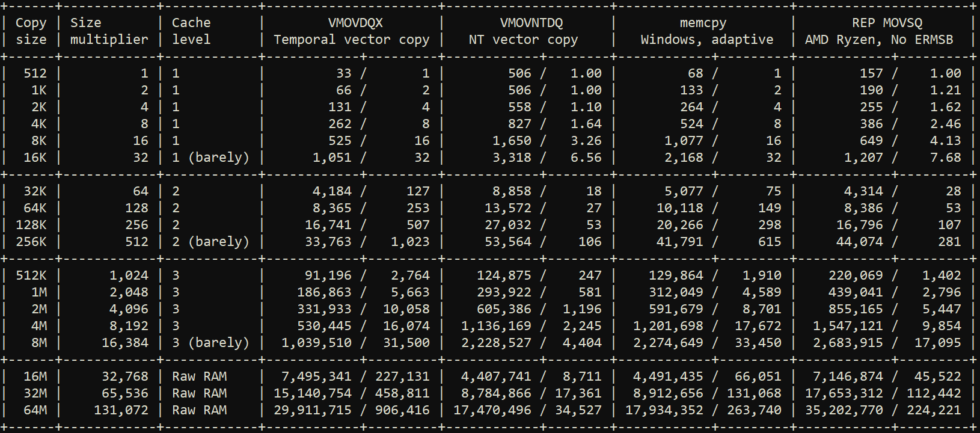
Task: Click VMOVNTDQ value 124,875
Action: click(504, 275)
